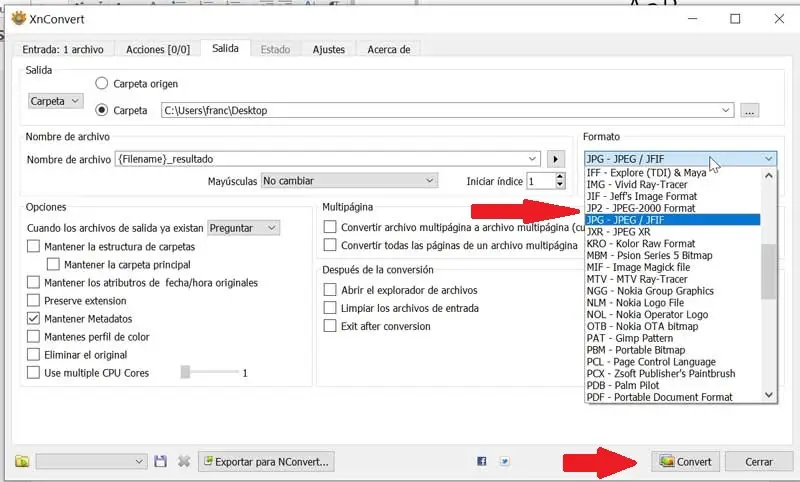Enable keeping original fecha/hora attributes
Viewport: 800px width, 482px height.
click(x=33, y=282)
